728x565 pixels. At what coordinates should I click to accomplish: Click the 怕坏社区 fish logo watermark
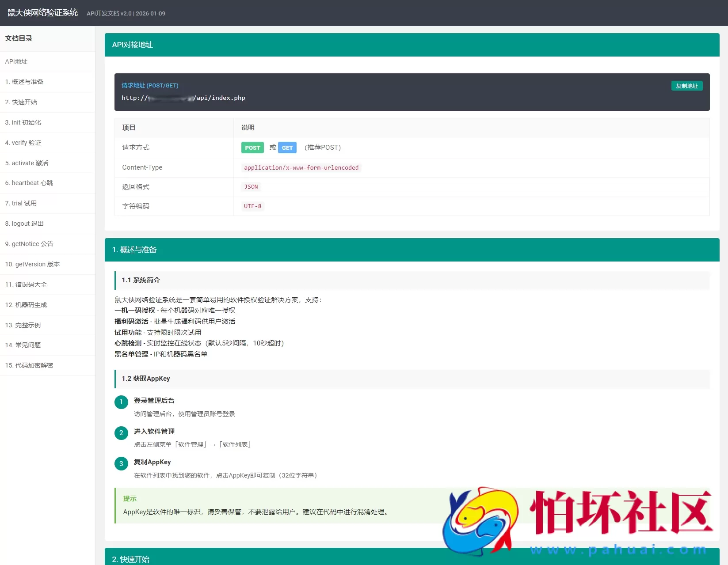482,521
